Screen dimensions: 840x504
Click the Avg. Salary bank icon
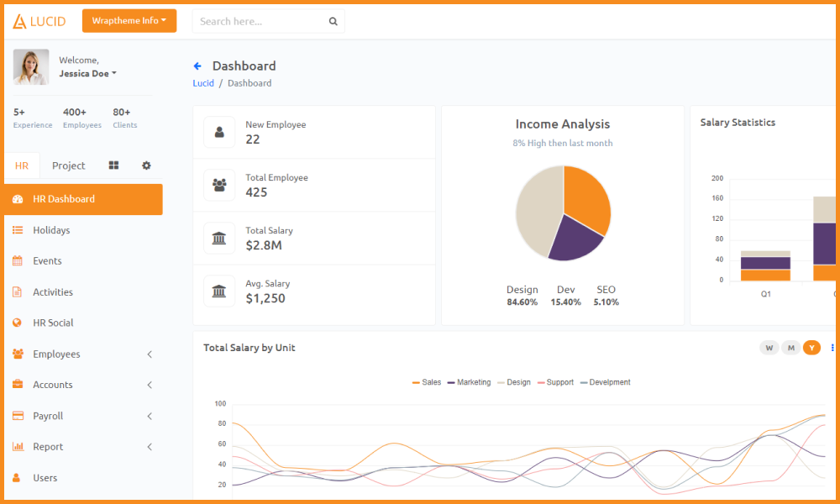(219, 291)
